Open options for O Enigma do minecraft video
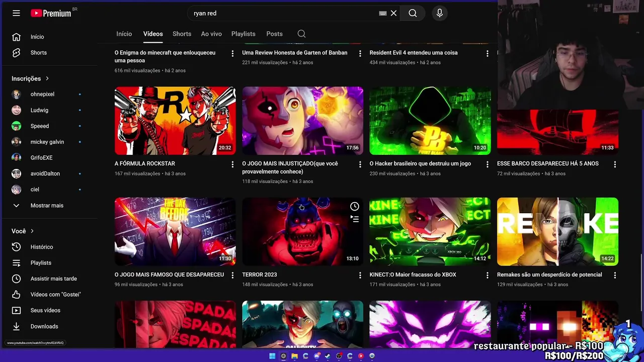Viewport: 644px width, 362px height. (x=232, y=53)
